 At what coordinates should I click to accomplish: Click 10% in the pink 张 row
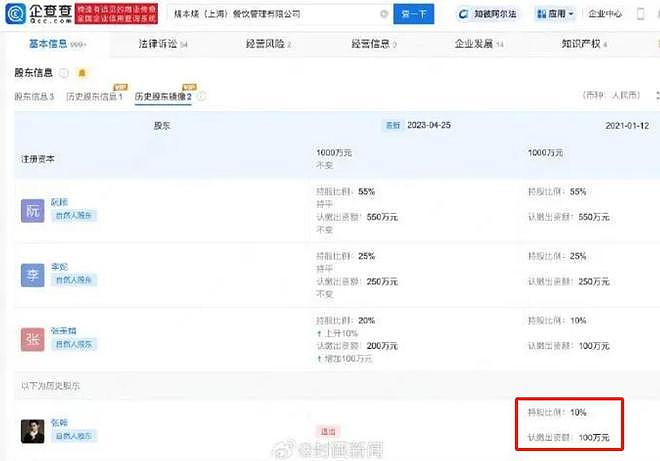pyautogui.click(x=578, y=320)
